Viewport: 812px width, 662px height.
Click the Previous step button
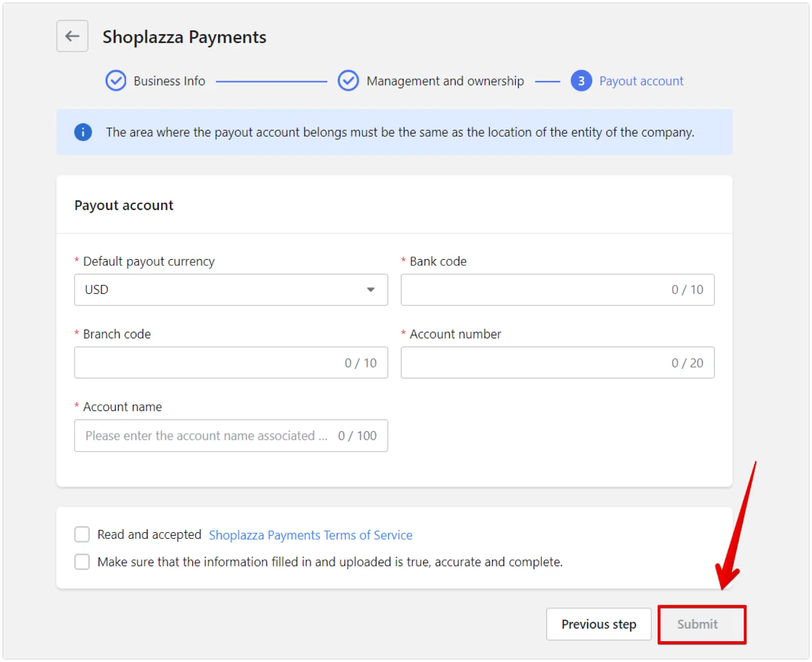pos(599,624)
